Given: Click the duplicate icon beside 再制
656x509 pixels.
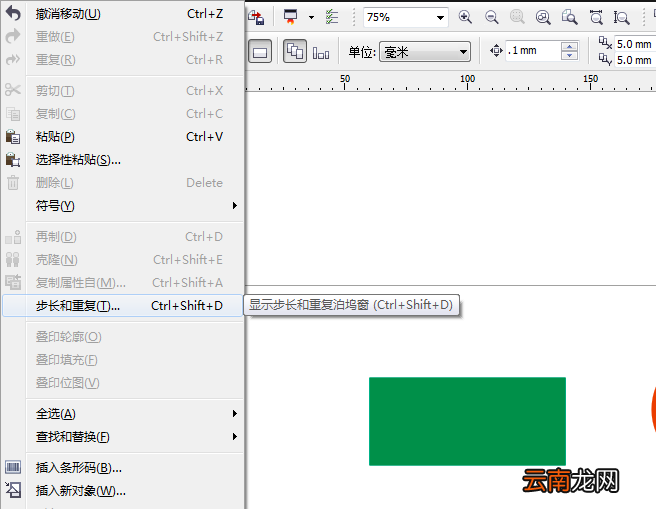Looking at the screenshot, I should (13, 237).
